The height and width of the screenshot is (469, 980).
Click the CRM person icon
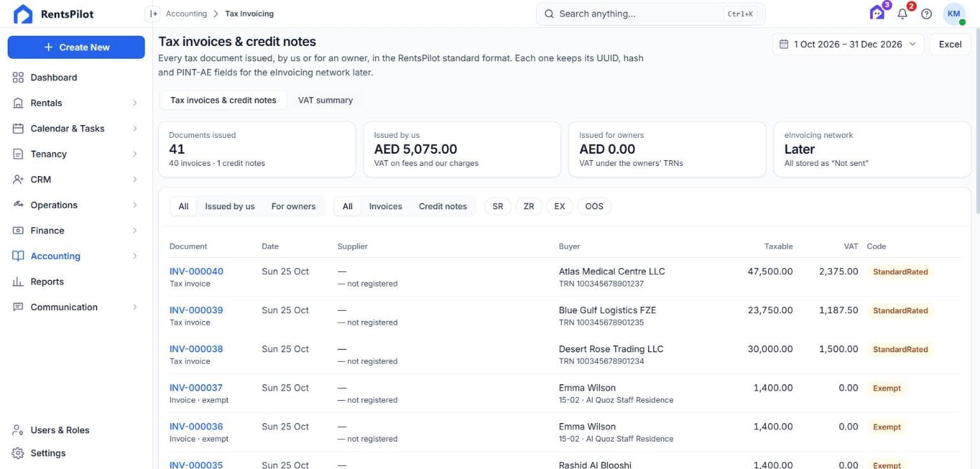(x=18, y=179)
